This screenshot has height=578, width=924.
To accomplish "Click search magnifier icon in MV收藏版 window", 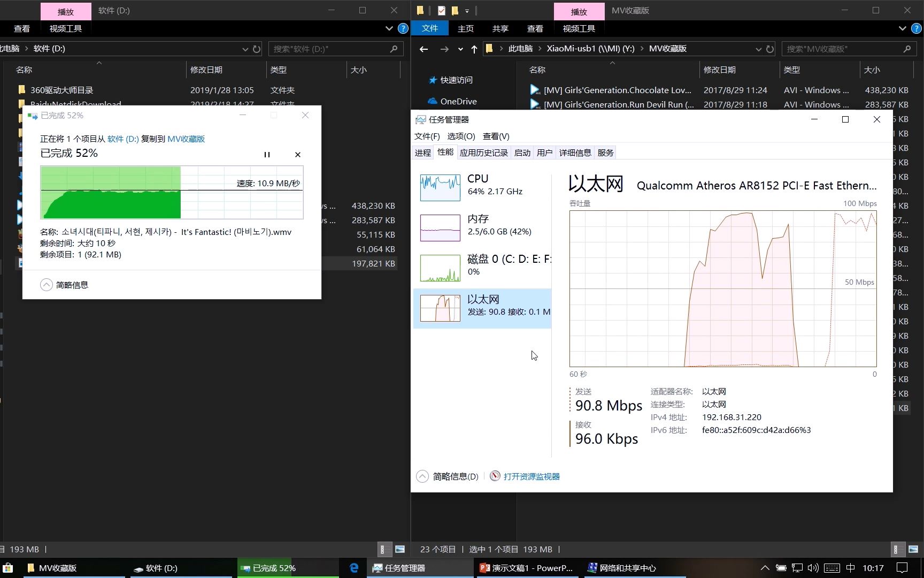I will 907,49.
